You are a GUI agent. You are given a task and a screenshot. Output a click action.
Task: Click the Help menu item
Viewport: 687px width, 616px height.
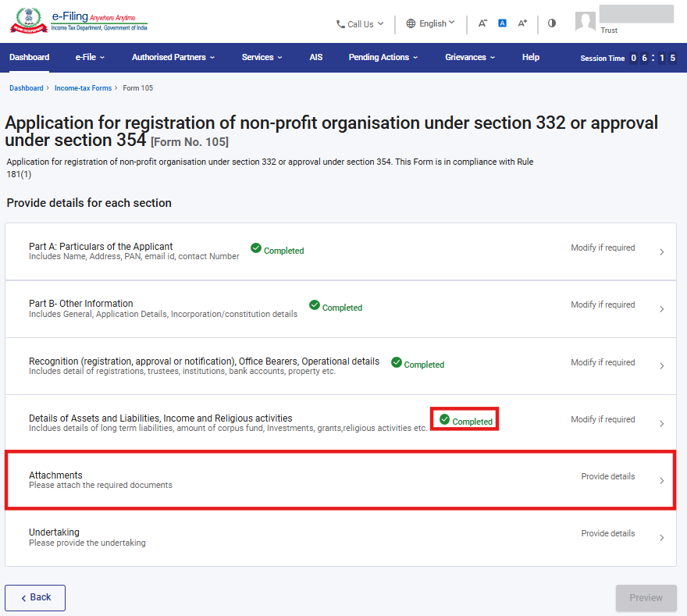530,57
